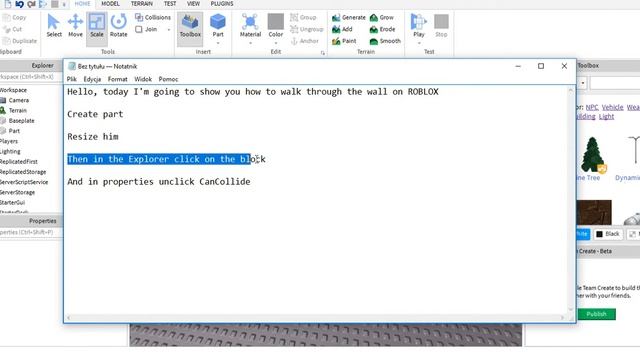The image size is (640, 360).
Task: Select ServerScriptService in Explorer
Action: click(x=24, y=182)
